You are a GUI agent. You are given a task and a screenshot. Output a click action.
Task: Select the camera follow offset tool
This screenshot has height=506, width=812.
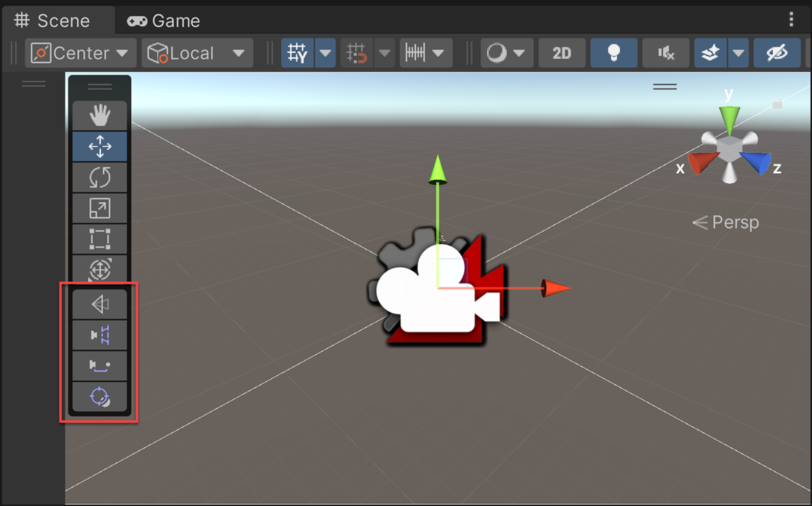click(100, 366)
